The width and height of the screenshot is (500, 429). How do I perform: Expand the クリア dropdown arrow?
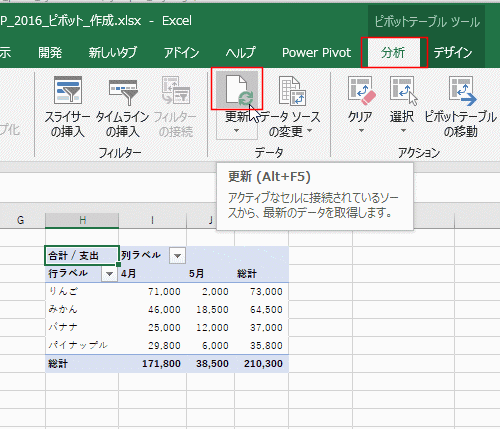361,130
